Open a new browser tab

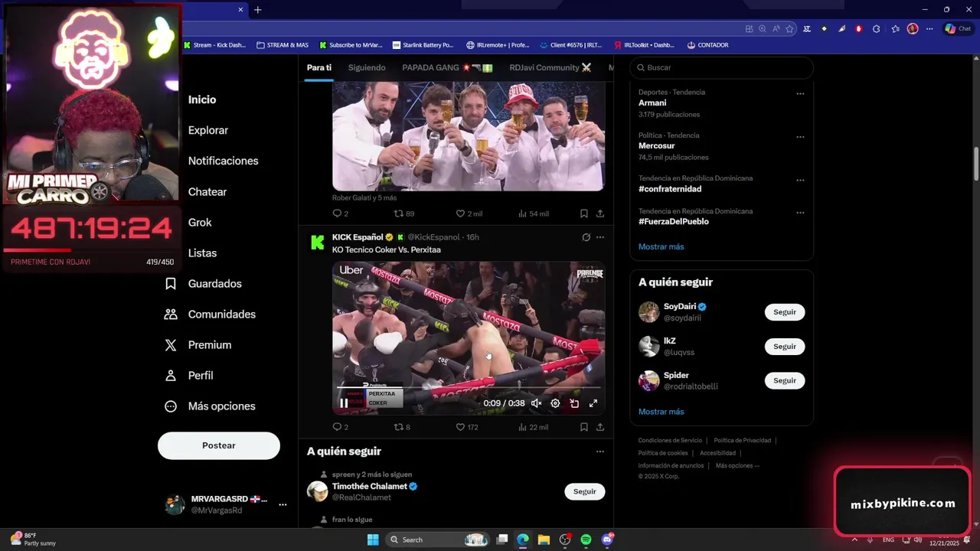[x=258, y=10]
